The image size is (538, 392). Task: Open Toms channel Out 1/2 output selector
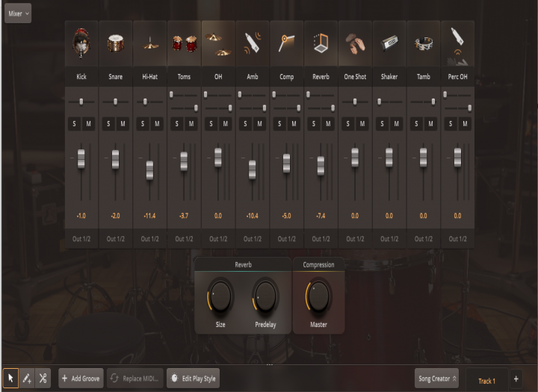(184, 239)
